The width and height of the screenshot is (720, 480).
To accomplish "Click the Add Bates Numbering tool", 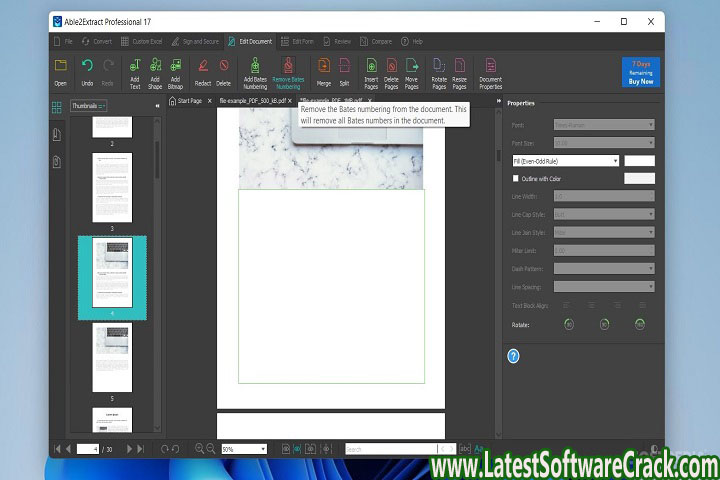I will [x=255, y=72].
